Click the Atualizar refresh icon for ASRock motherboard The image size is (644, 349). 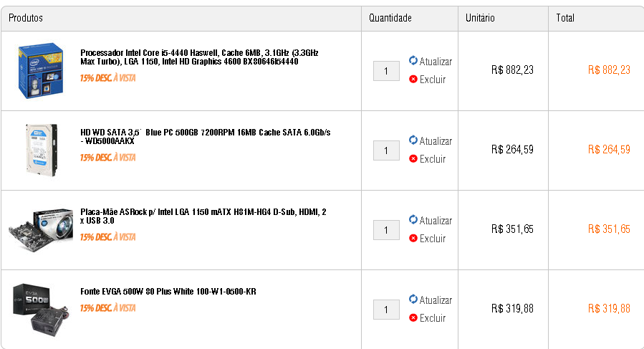(413, 219)
